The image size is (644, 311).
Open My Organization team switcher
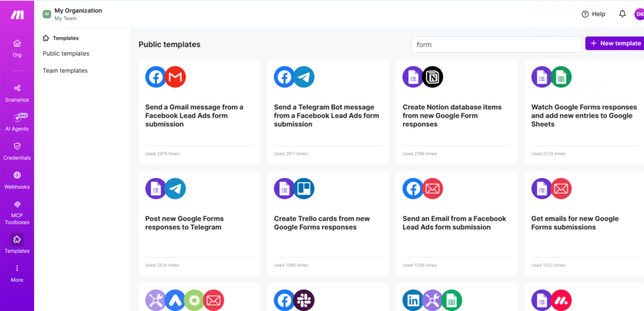(73, 14)
